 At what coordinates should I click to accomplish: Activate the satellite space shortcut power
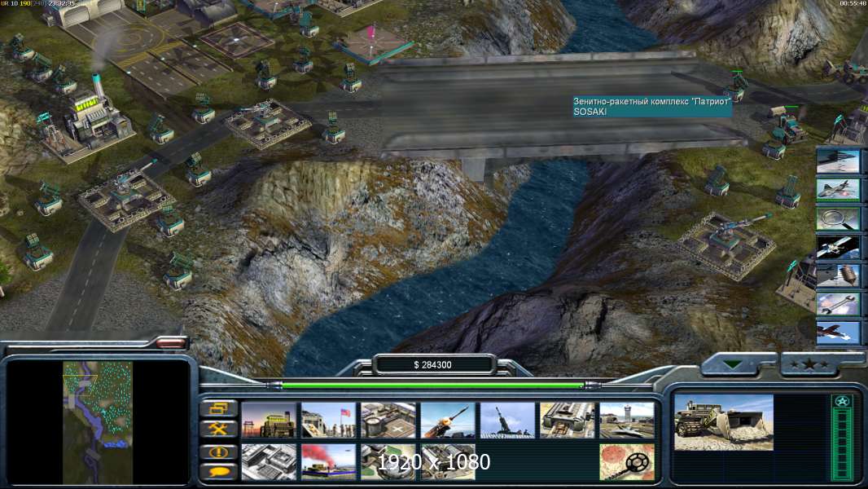(838, 248)
